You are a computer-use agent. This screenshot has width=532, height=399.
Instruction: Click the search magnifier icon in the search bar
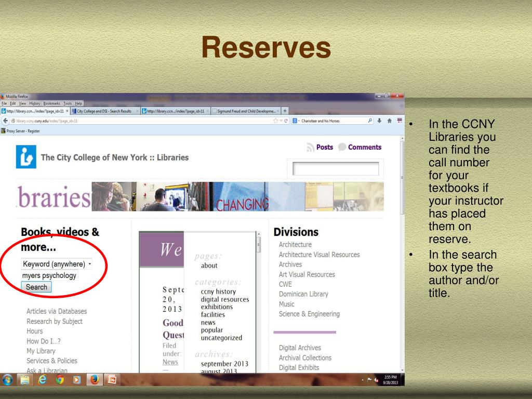(x=370, y=121)
